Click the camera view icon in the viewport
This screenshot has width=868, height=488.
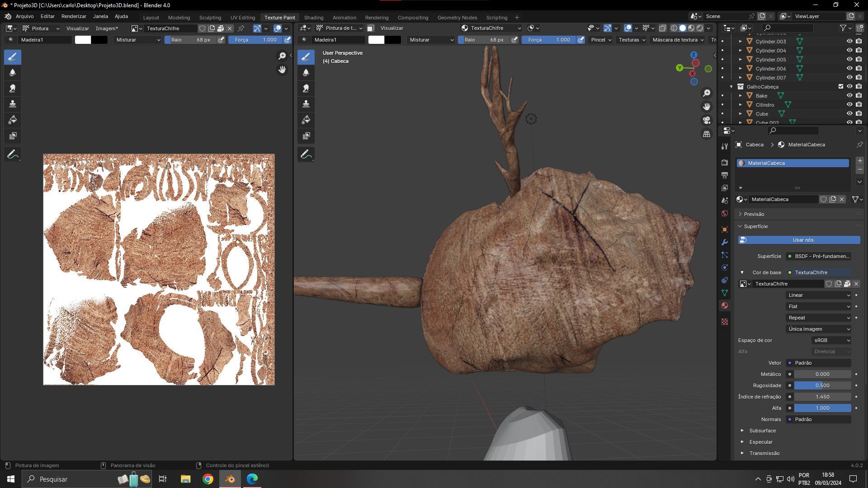[707, 120]
